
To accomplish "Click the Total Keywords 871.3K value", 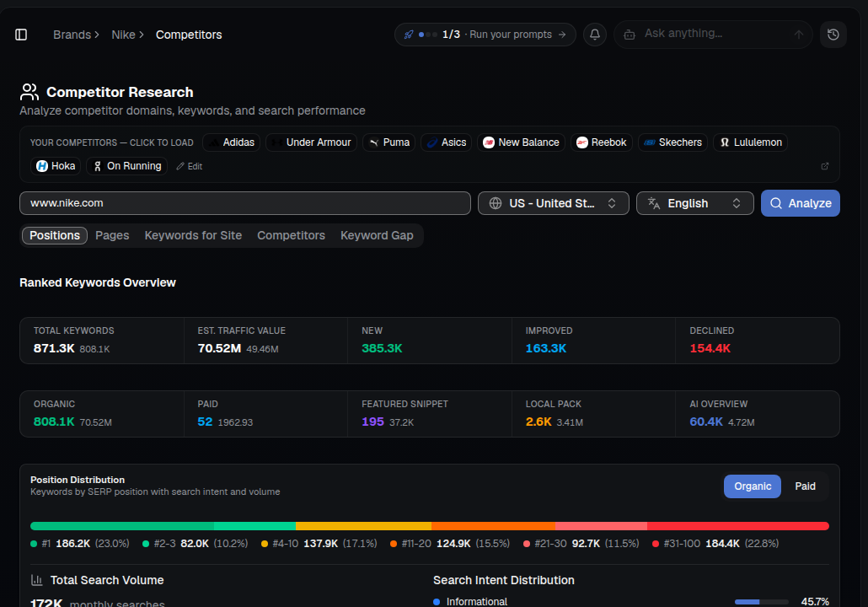I will pyautogui.click(x=54, y=348).
